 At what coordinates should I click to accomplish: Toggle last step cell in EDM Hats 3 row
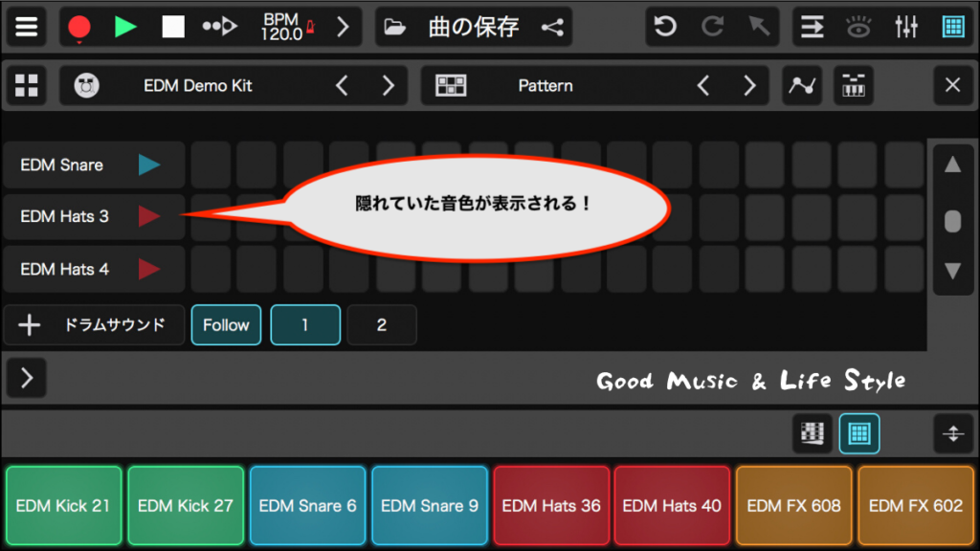(x=904, y=217)
